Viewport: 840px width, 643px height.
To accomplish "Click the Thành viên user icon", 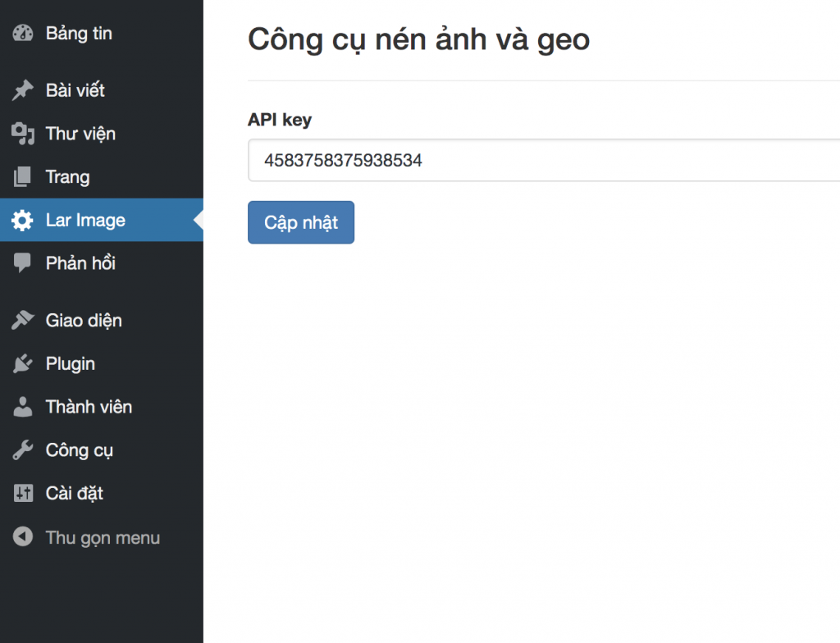I will coord(23,407).
